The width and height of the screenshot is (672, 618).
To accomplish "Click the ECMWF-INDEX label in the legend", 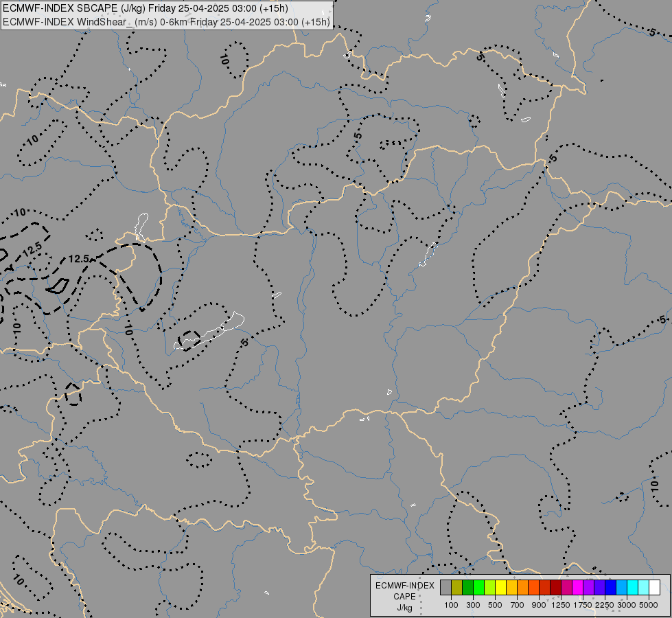I will tap(405, 586).
